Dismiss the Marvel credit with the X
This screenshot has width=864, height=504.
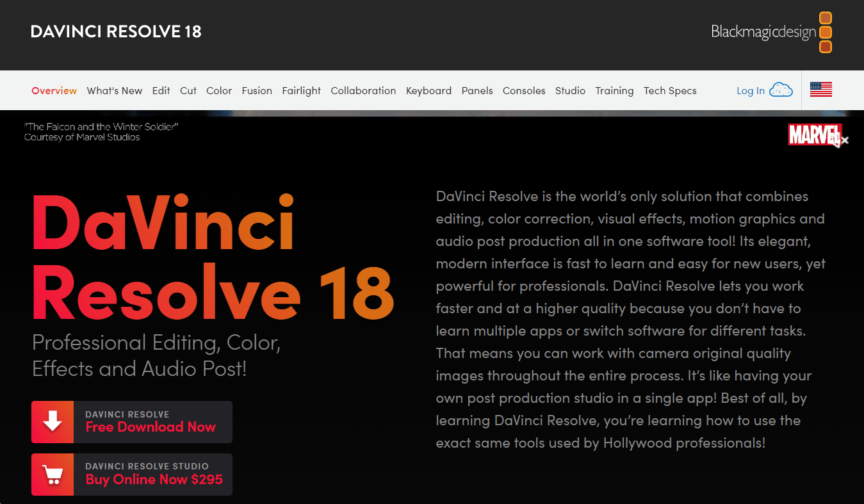(844, 139)
